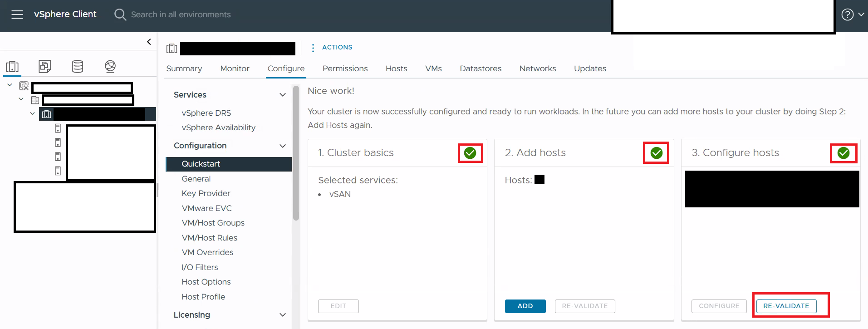Open the Summary tab
This screenshot has height=329, width=868.
[184, 69]
